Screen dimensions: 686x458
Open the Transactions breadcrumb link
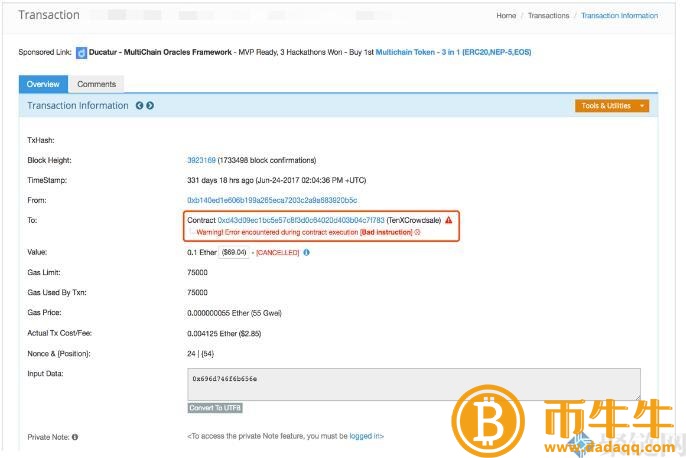[548, 15]
